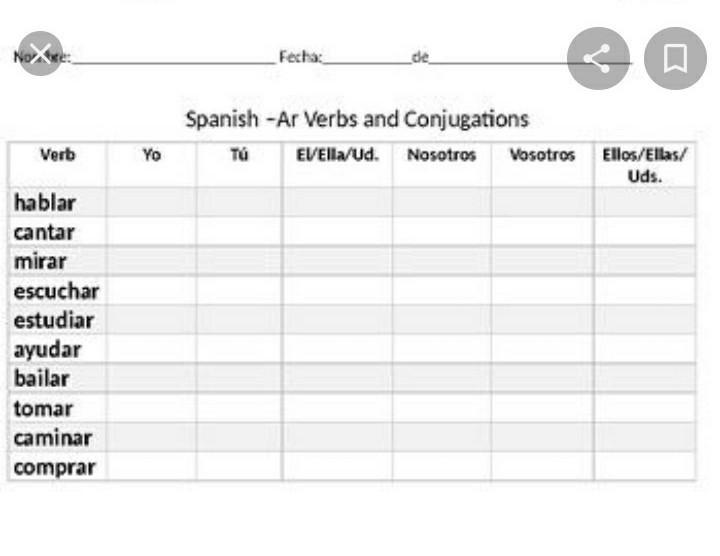Tap the share icon
Screen dimensions: 720x556
tap(598, 58)
